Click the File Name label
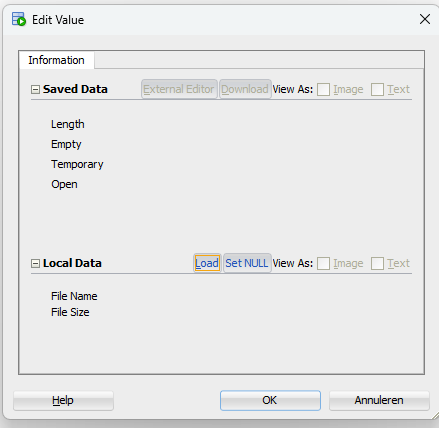The height and width of the screenshot is (428, 439). (74, 296)
